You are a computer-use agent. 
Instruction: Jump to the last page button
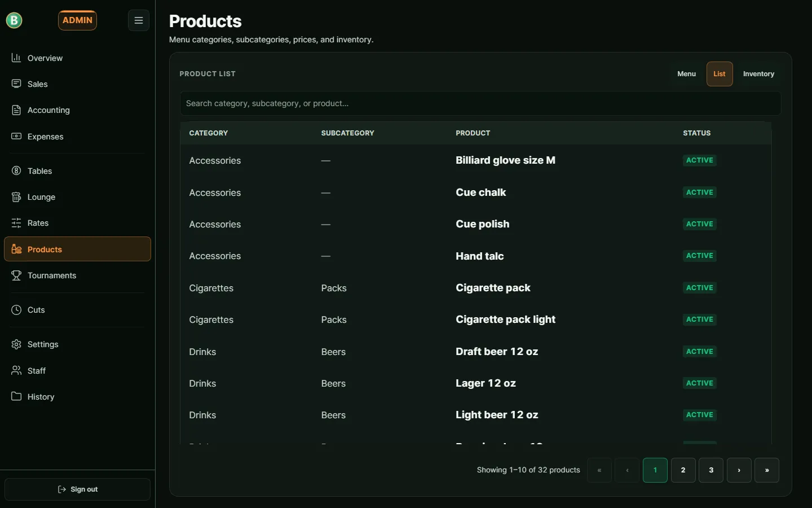[x=767, y=470]
